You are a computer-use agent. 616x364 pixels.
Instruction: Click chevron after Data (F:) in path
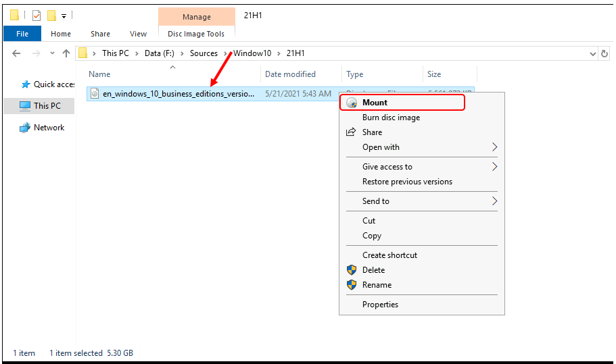click(182, 53)
